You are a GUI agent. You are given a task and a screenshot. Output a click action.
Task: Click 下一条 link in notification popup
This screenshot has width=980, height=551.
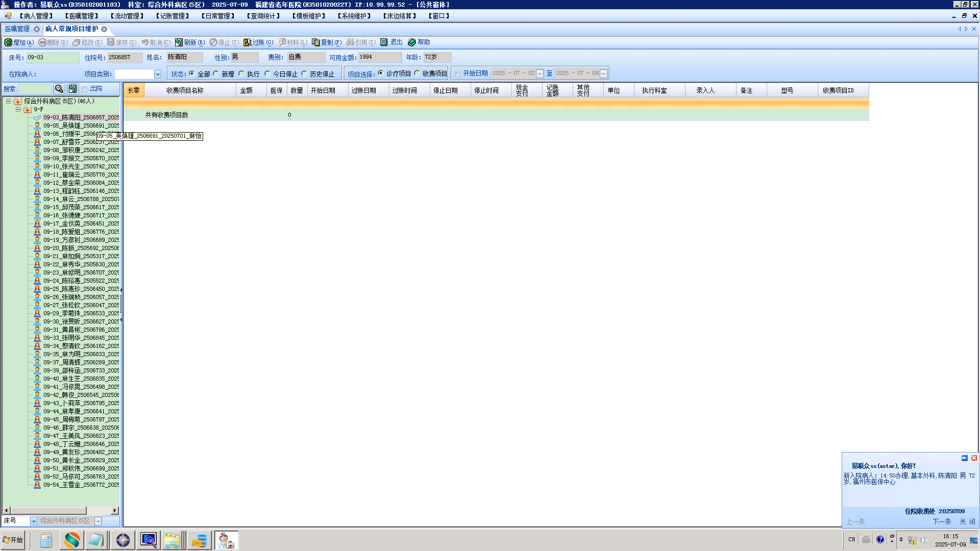pos(942,521)
